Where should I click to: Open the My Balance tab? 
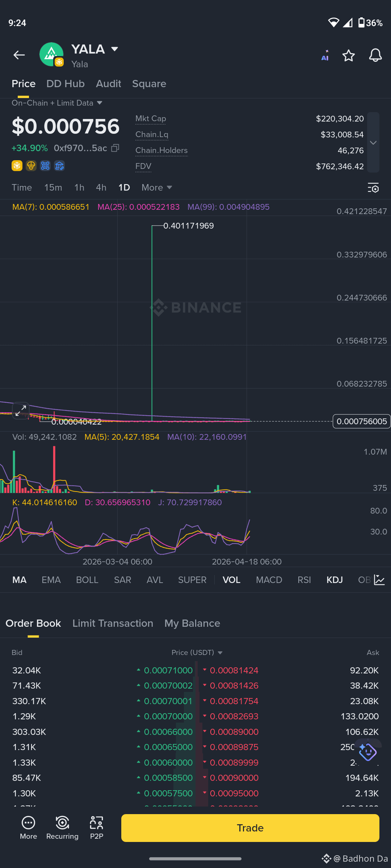pos(192,624)
